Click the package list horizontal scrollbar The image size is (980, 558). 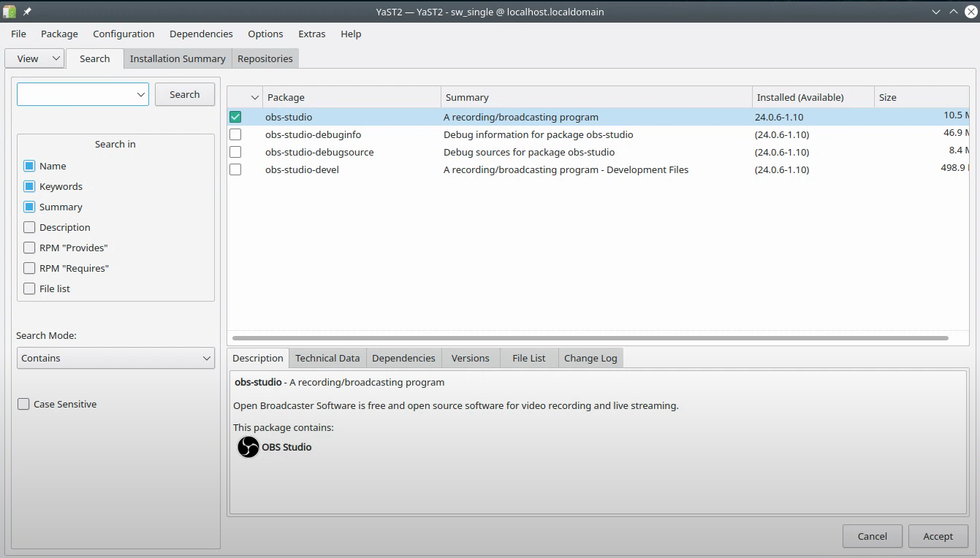click(x=590, y=338)
